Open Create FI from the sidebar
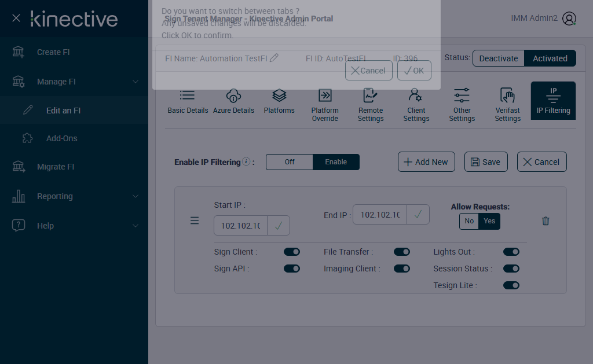The height and width of the screenshot is (364, 593). coord(53,52)
